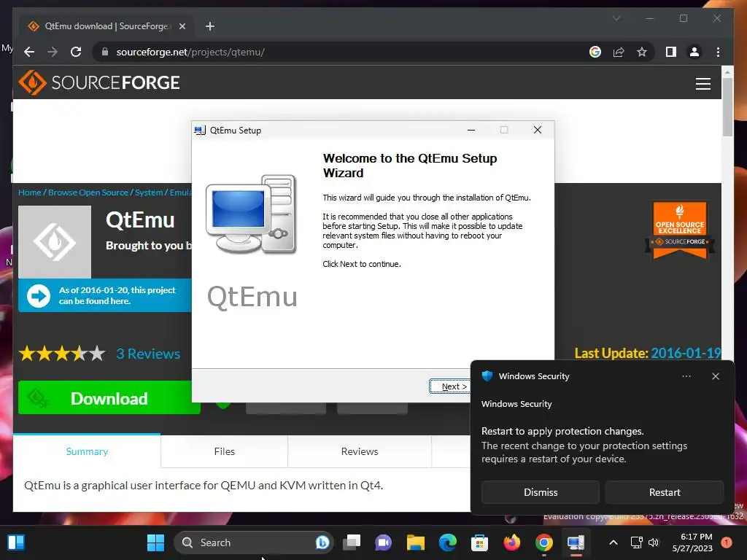Reload the SourceForge page
Viewport: 747px width, 560px height.
76,52
